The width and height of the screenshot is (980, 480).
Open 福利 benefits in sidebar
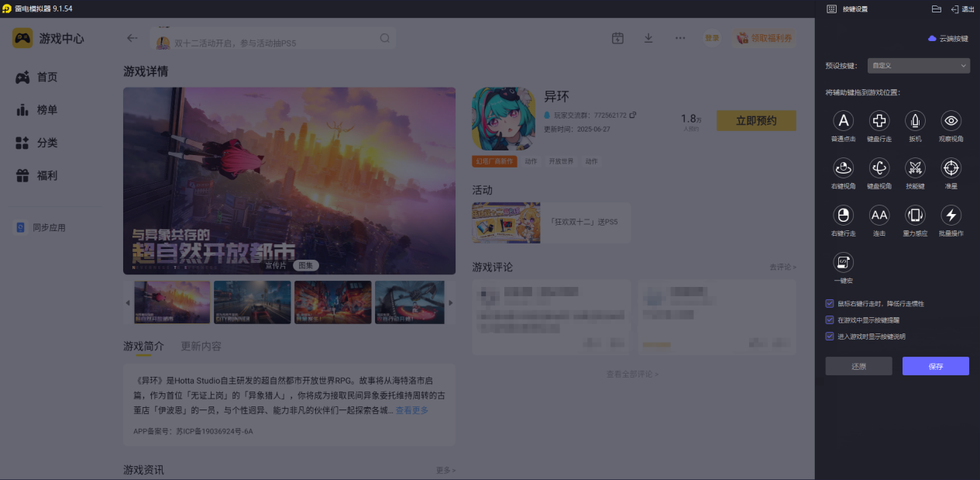coord(36,176)
